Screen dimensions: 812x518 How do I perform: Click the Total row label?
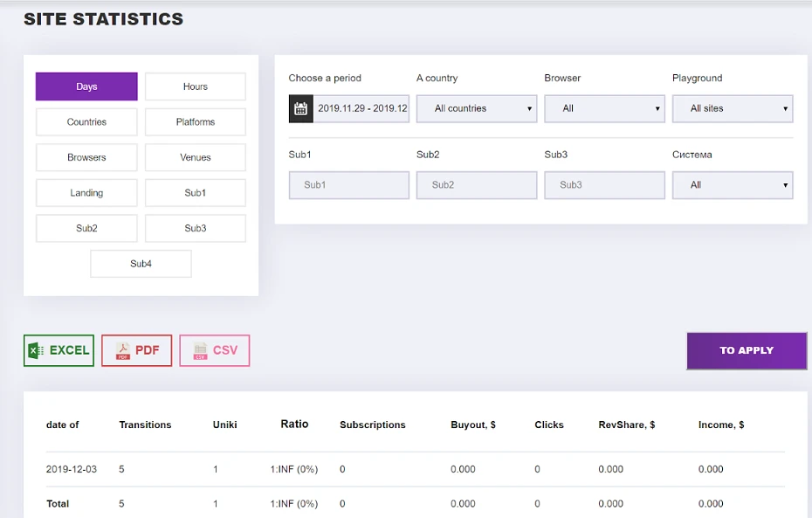(58, 503)
